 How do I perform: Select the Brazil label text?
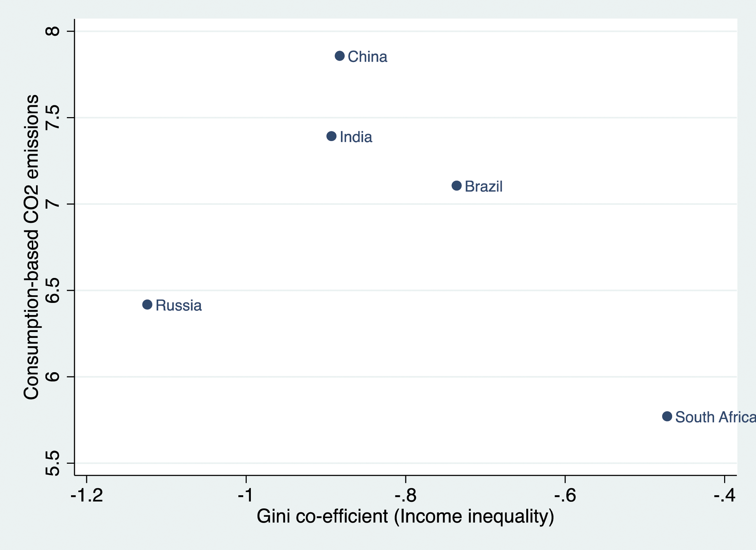click(x=483, y=186)
